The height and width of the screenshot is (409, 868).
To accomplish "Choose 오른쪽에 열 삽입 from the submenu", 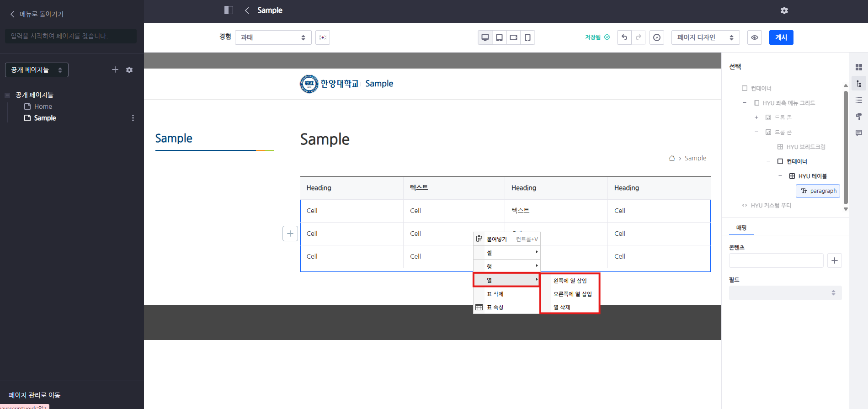I will [572, 294].
